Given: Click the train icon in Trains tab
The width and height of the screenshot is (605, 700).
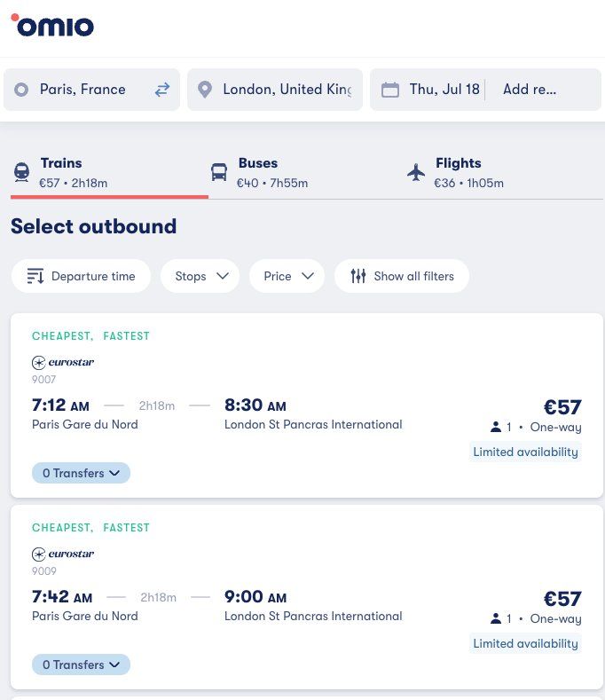Looking at the screenshot, I should [x=21, y=172].
